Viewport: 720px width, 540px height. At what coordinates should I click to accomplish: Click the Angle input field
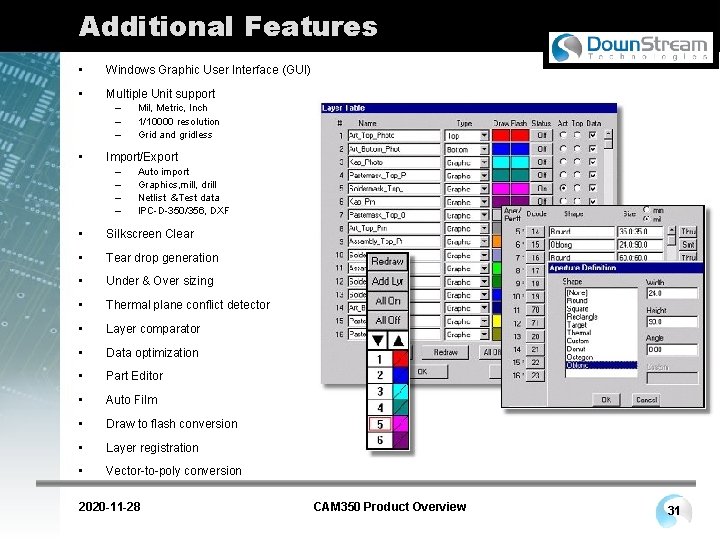point(672,349)
